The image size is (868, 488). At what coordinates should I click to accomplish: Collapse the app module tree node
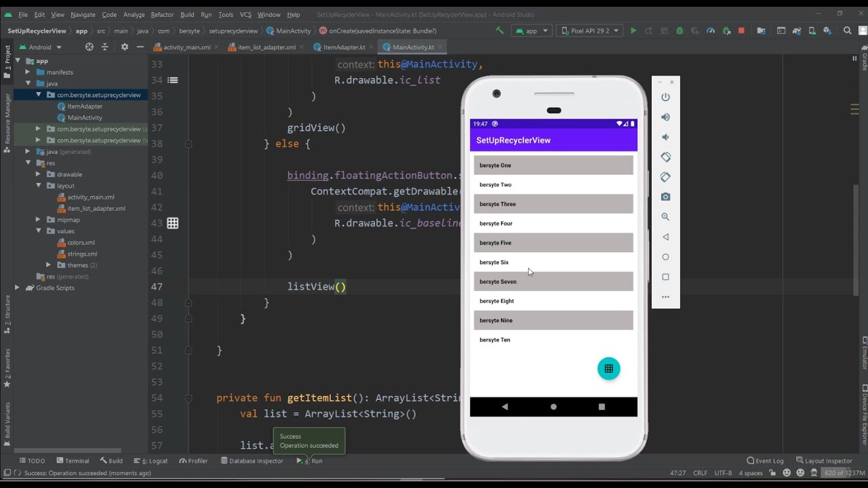click(x=19, y=61)
